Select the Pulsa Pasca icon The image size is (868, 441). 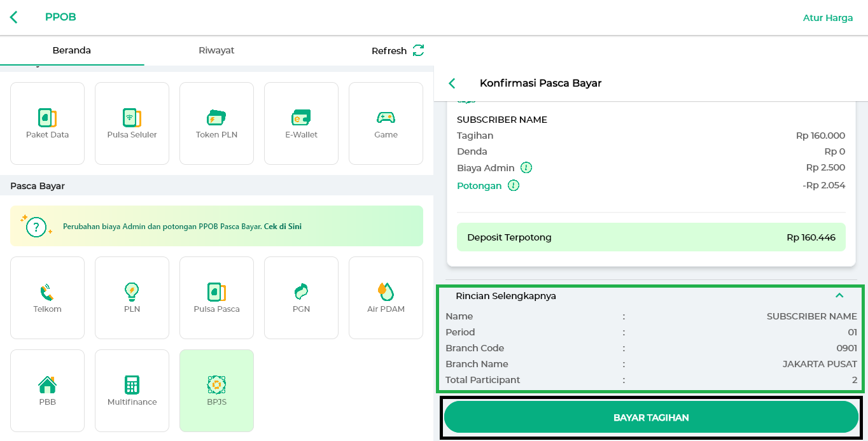click(x=216, y=297)
